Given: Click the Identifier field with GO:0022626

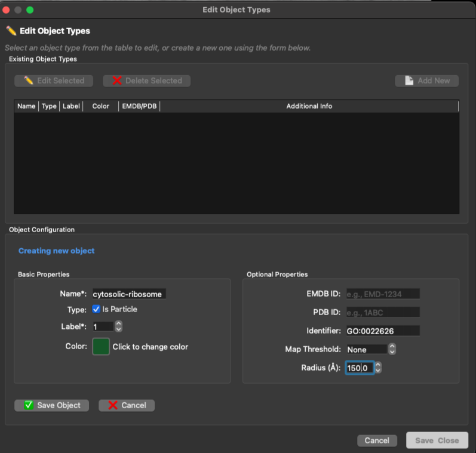Looking at the screenshot, I should click(x=382, y=331).
